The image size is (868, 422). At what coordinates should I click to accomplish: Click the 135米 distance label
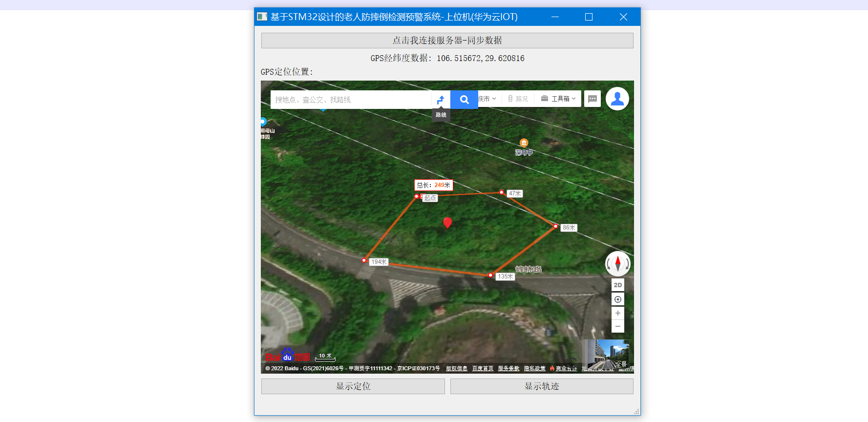click(x=505, y=276)
